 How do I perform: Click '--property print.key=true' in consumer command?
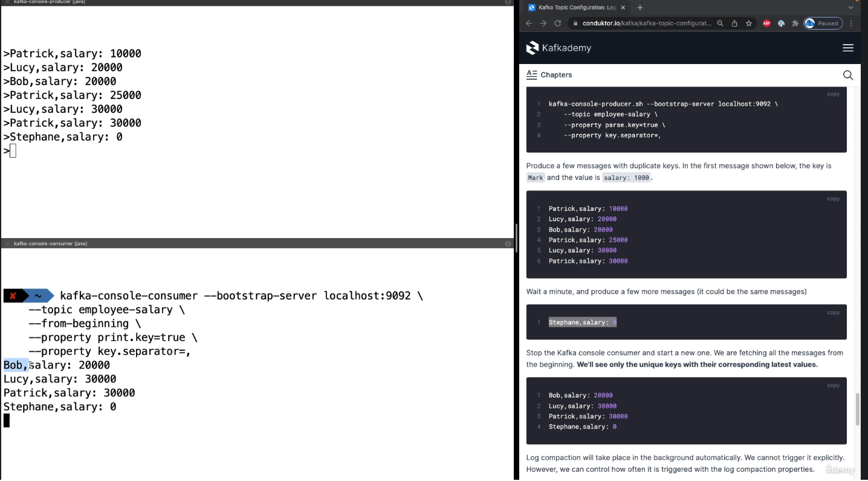106,338
